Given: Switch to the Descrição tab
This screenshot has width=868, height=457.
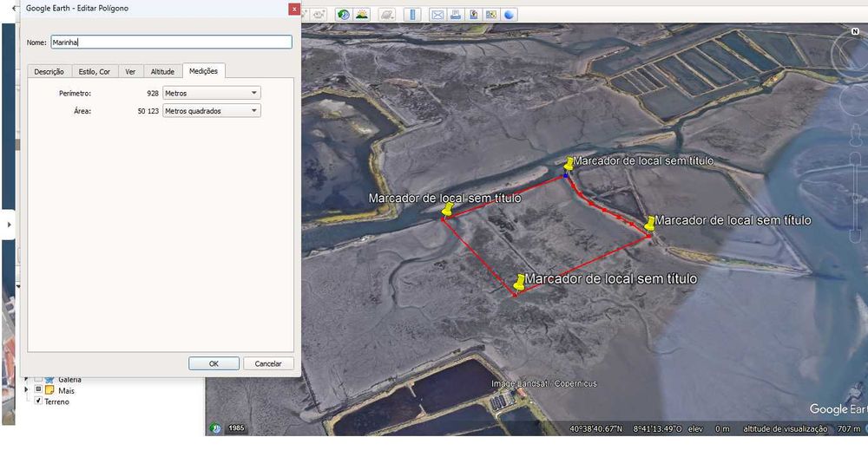Looking at the screenshot, I should [49, 71].
